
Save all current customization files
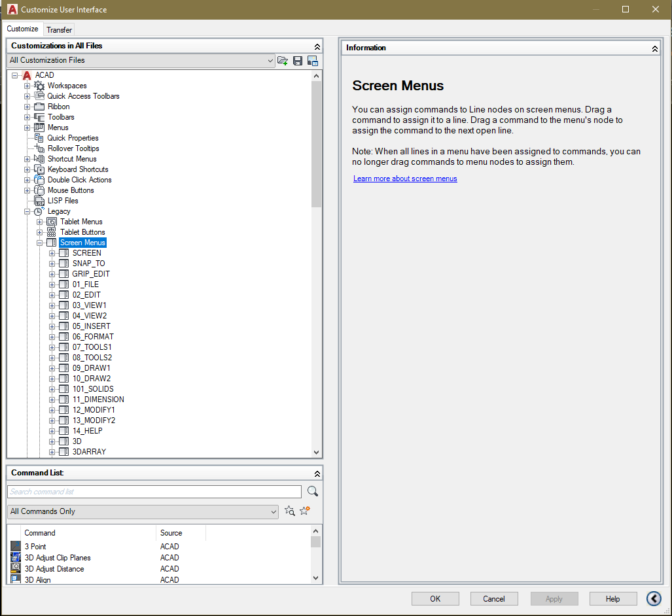[x=298, y=60]
